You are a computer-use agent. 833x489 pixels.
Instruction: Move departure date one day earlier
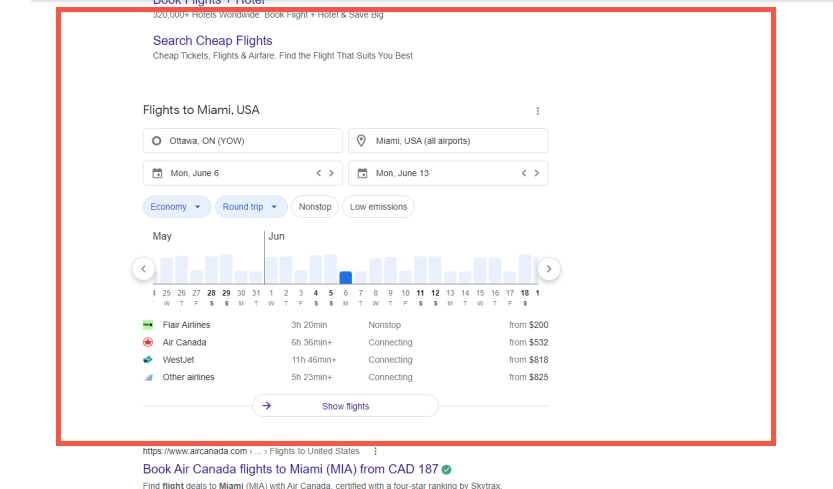pos(319,173)
